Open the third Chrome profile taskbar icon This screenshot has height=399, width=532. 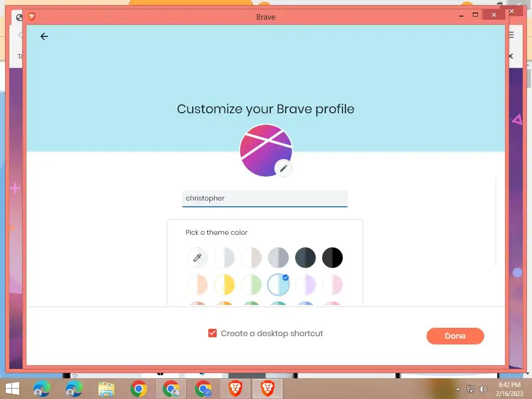(x=203, y=389)
